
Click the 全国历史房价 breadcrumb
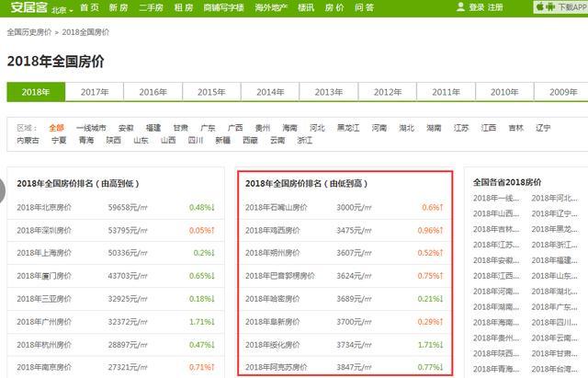click(29, 32)
